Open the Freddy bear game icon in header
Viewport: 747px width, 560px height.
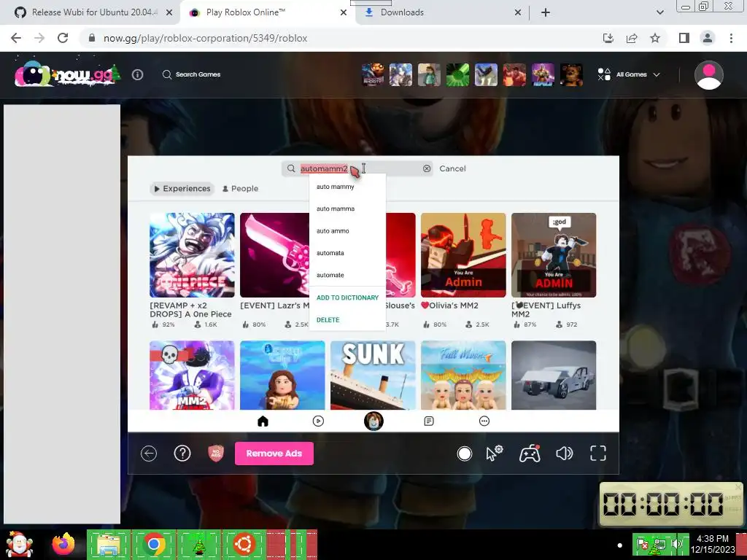pyautogui.click(x=571, y=75)
